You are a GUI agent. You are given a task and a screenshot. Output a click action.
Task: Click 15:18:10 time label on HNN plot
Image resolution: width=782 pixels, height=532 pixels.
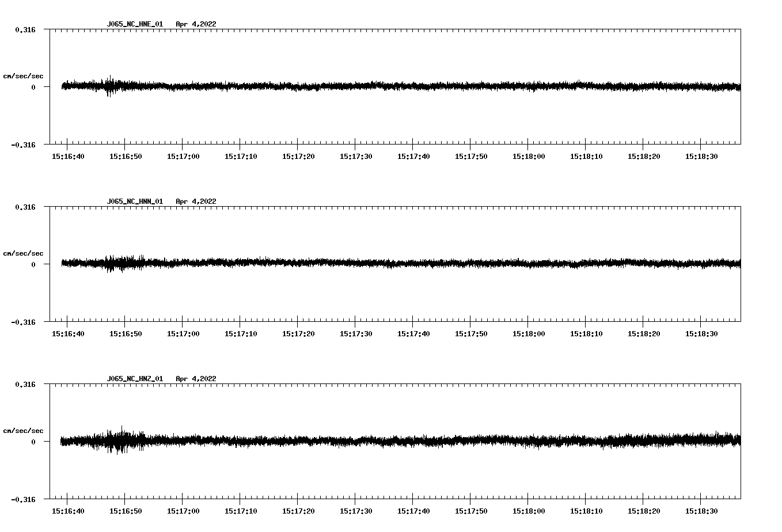point(586,333)
